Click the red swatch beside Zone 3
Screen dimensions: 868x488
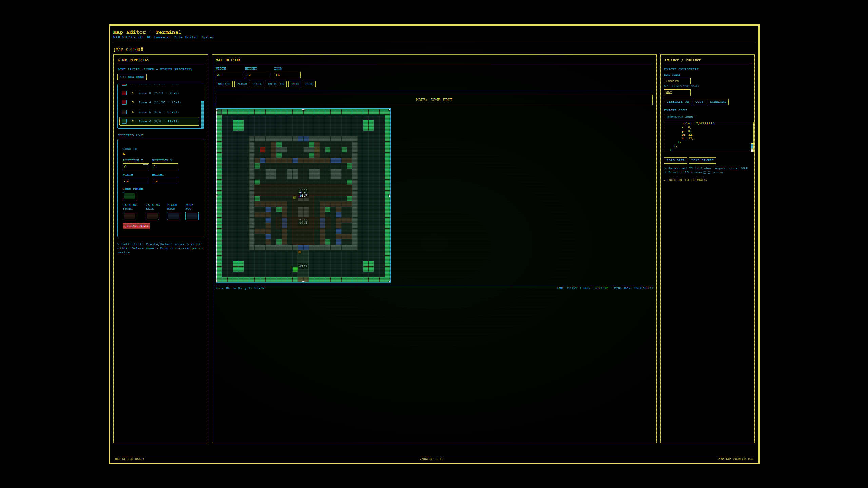(124, 93)
